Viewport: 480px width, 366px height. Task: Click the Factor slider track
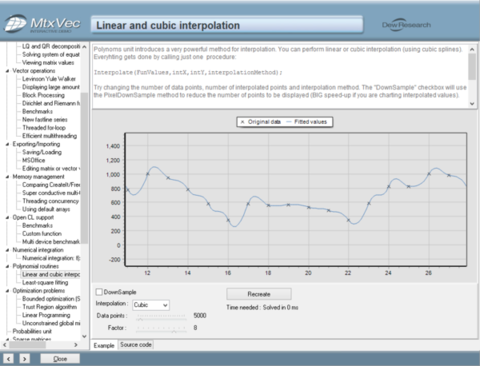tap(161, 328)
